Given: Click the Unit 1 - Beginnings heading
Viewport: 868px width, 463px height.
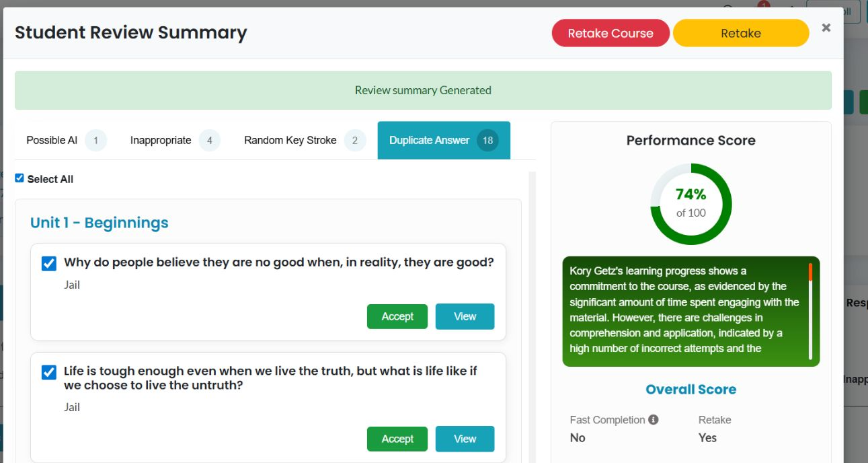Looking at the screenshot, I should (100, 223).
